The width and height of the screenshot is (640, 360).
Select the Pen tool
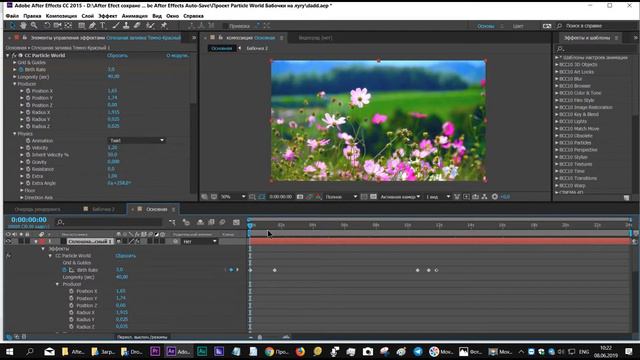pos(92,25)
